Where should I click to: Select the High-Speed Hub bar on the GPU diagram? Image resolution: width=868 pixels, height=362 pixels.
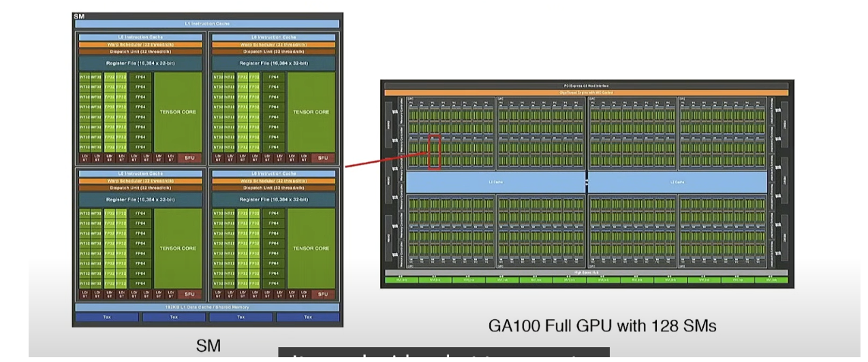pos(586,272)
